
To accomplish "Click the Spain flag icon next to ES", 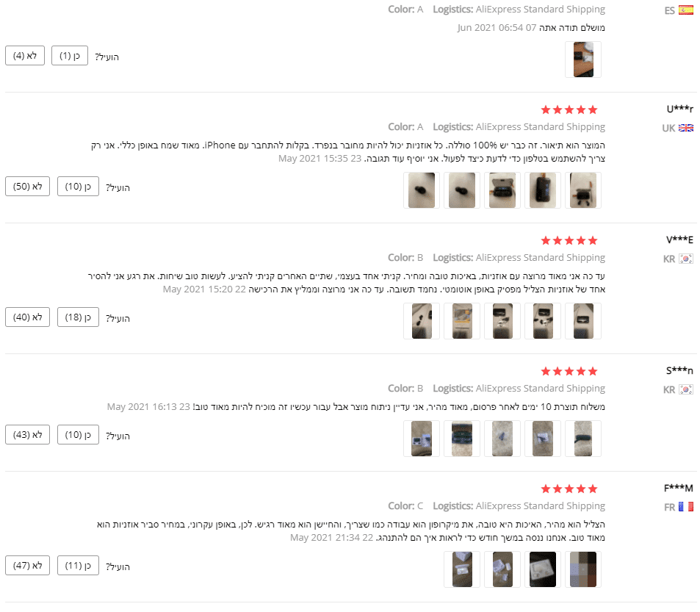I will (x=686, y=10).
